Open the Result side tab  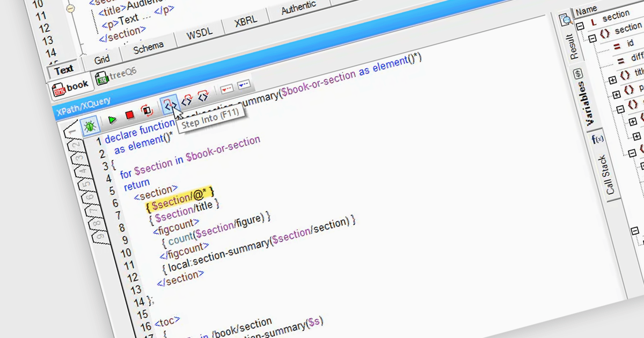click(574, 47)
